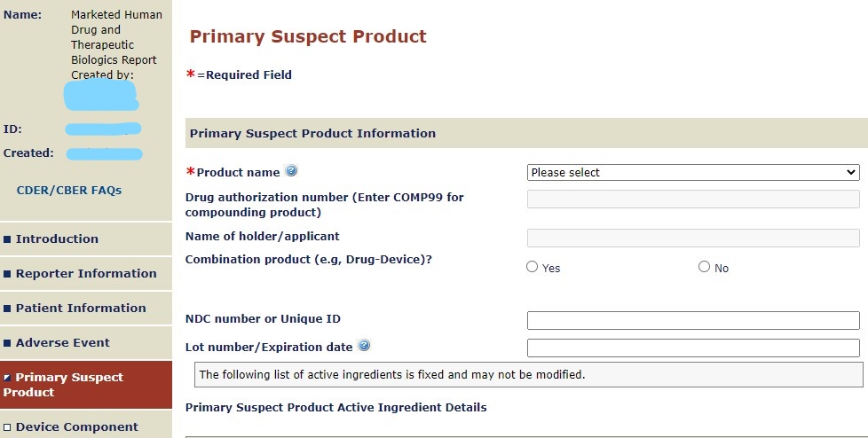Click the empty square icon beside Device Component
Viewport: 868px width, 438px height.
(x=8, y=427)
